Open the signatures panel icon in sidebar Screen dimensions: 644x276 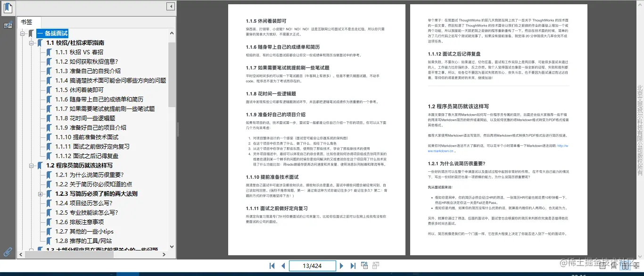tap(8, 25)
